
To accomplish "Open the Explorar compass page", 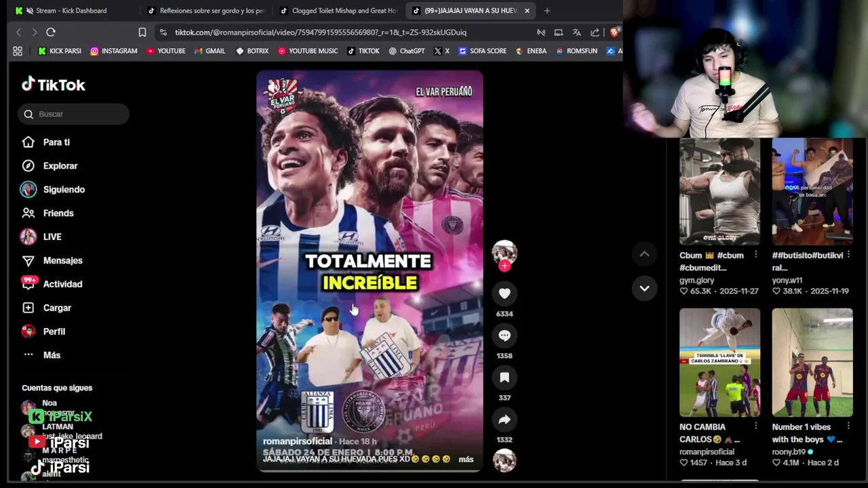I will (x=50, y=166).
